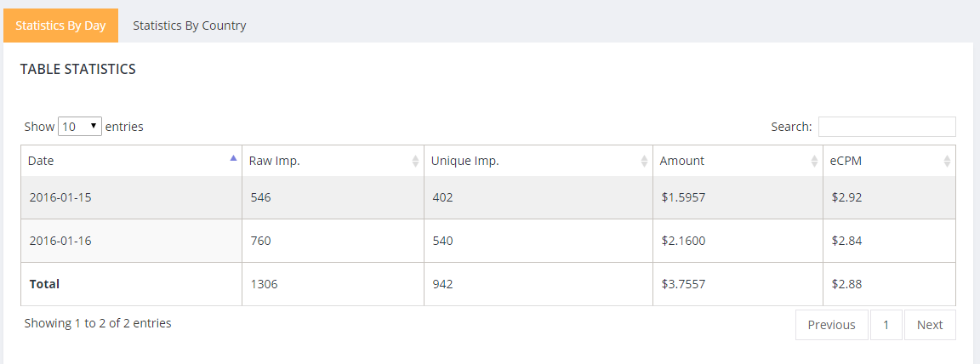Select page 1 in pagination
This screenshot has height=364, width=980.
(x=886, y=325)
